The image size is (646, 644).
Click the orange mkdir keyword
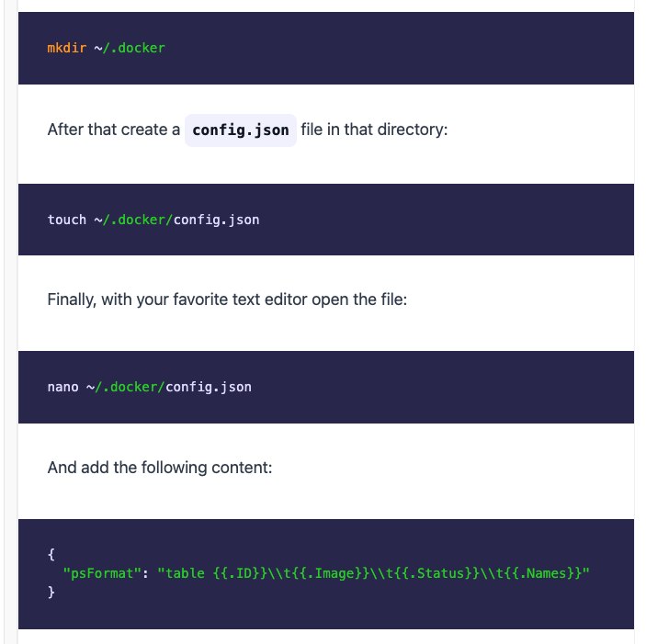coord(66,48)
